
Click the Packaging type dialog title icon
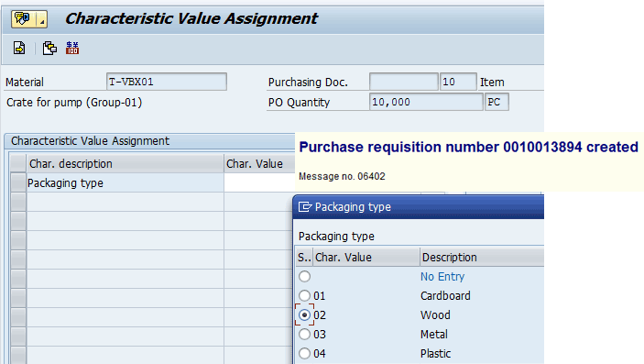pos(305,207)
